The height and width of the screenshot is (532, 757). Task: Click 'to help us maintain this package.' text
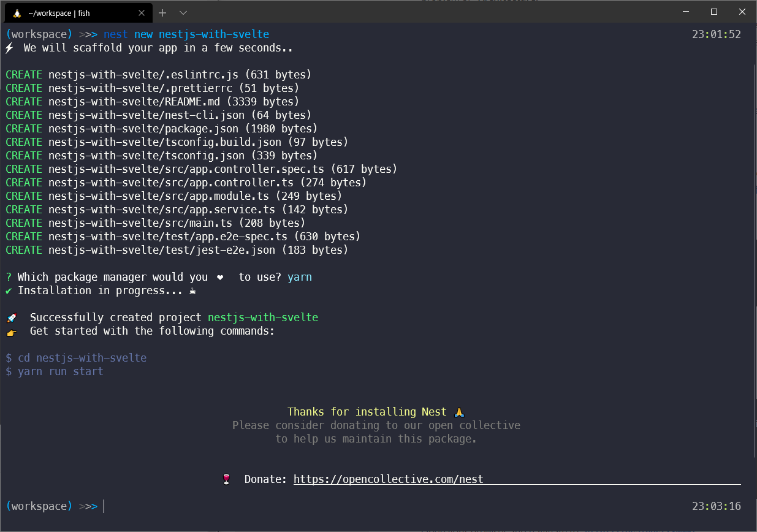(x=376, y=439)
